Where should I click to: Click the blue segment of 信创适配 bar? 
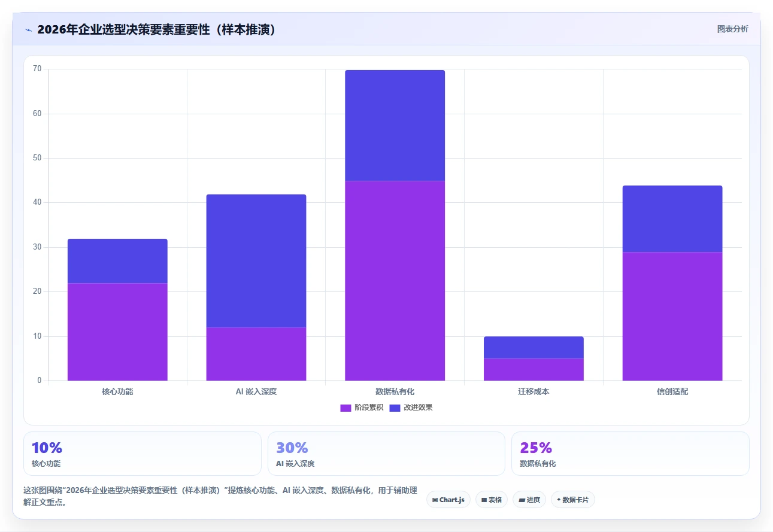(672, 218)
